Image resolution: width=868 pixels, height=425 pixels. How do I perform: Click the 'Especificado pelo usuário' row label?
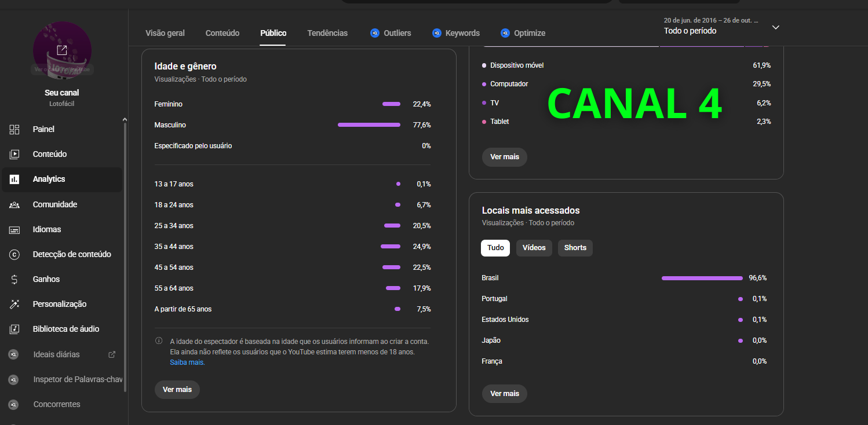(194, 146)
